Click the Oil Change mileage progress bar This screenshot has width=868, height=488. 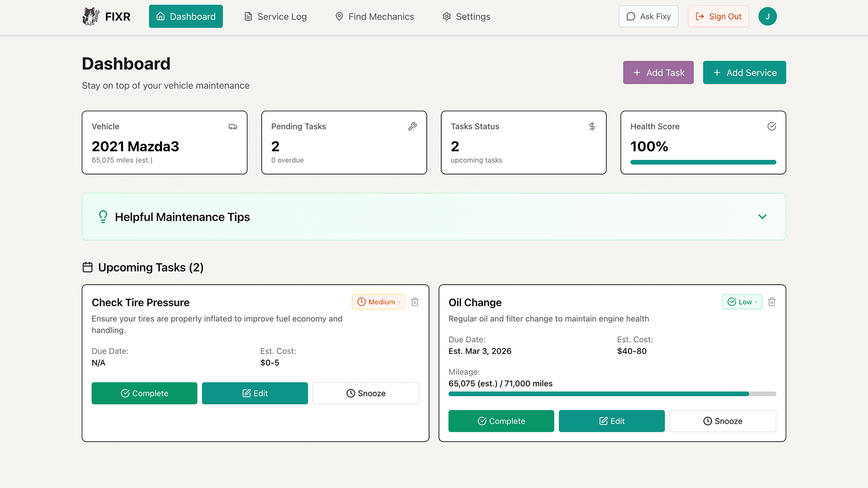point(612,394)
